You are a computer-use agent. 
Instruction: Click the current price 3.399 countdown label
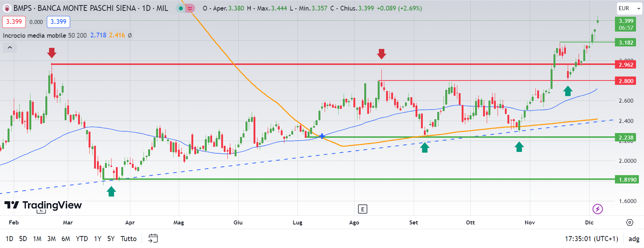pyautogui.click(x=626, y=24)
